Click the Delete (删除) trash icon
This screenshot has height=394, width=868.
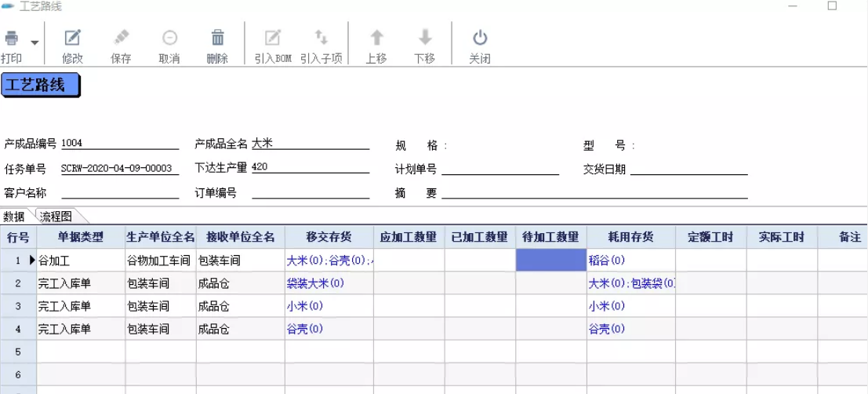pos(217,38)
